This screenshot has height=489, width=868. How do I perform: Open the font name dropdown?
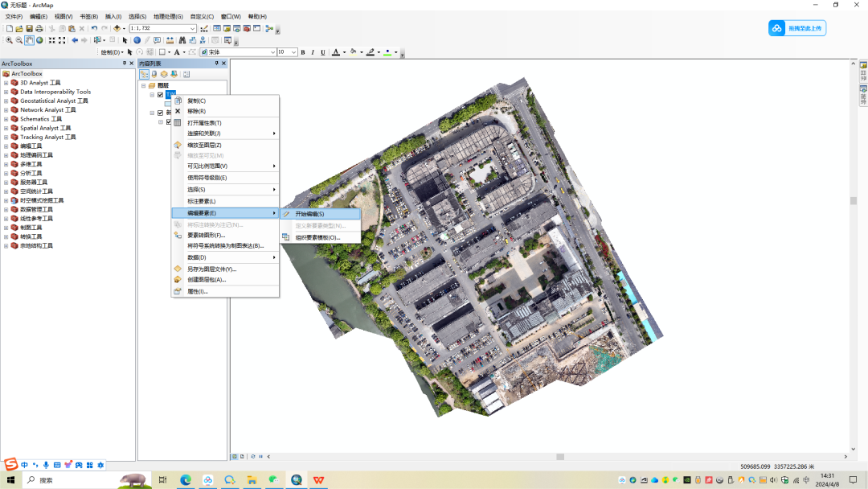pos(272,52)
